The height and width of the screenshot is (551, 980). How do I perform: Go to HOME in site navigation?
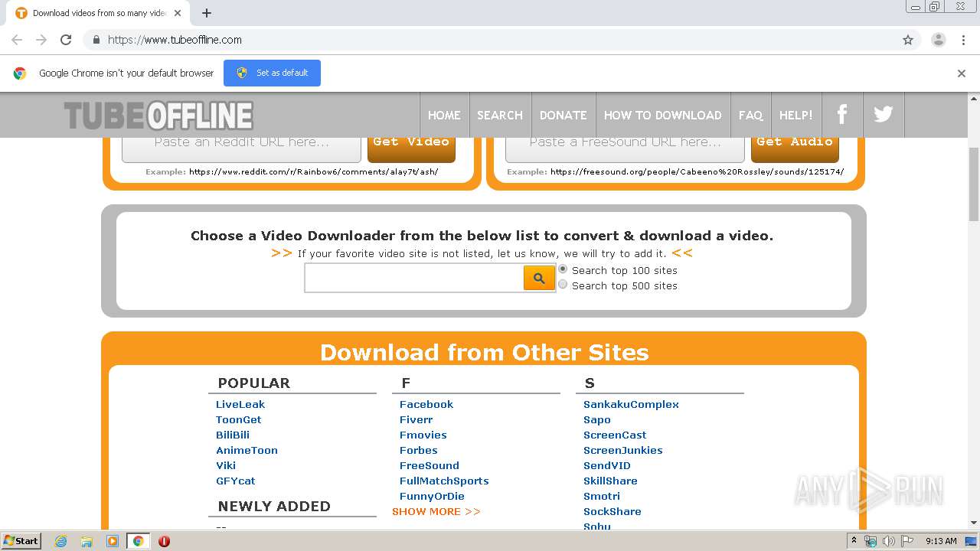[444, 115]
